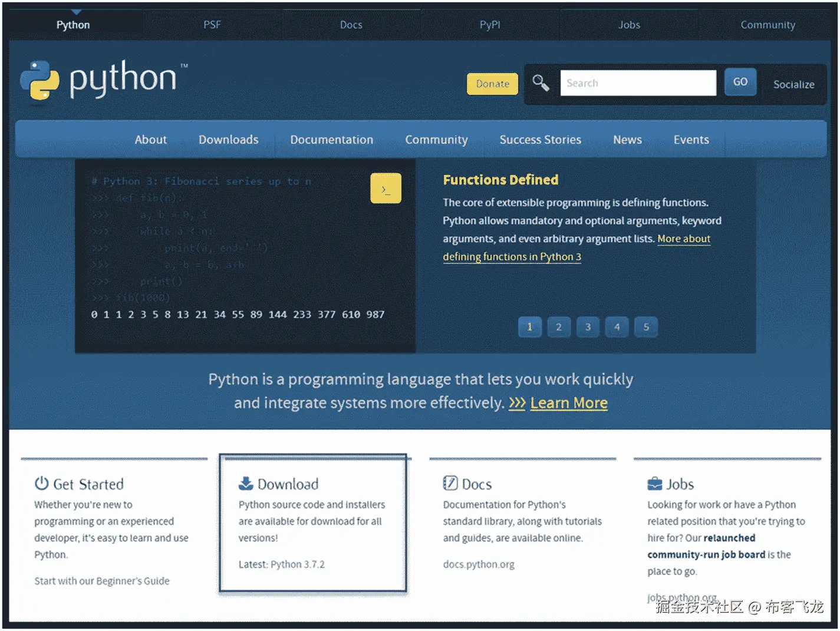Open the Documentation menu
The height and width of the screenshot is (631, 840).
pos(331,140)
